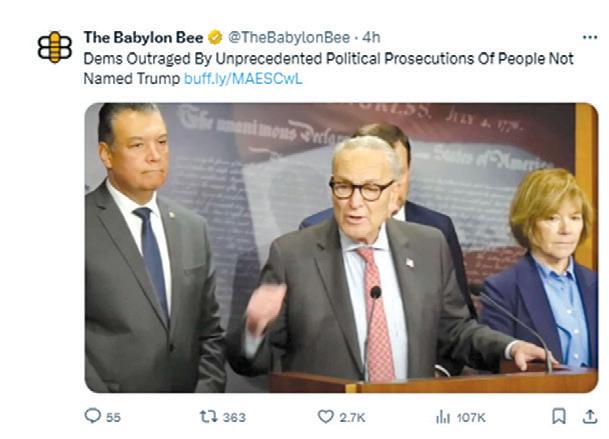Click the 2.7K likes count
This screenshot has width=609, height=439.
point(352,418)
